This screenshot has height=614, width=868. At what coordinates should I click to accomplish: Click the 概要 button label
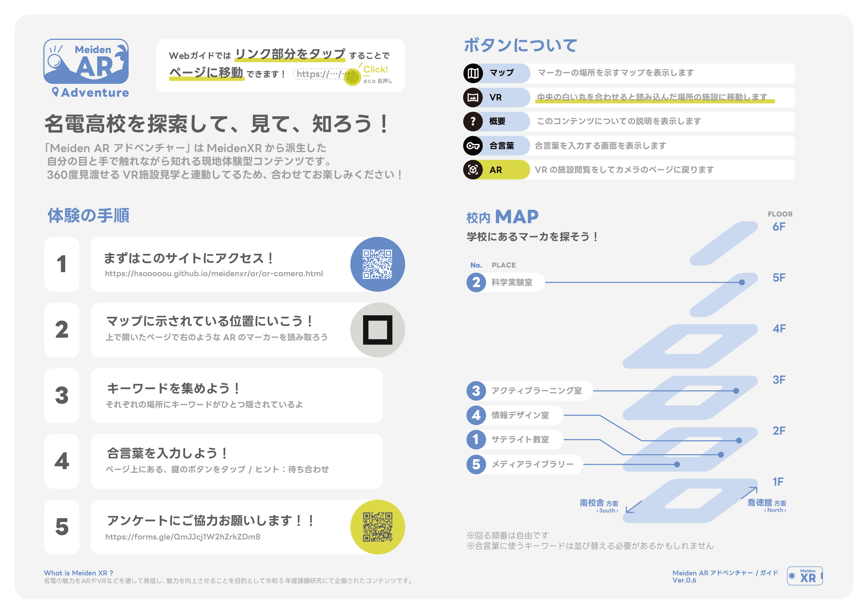tap(497, 121)
